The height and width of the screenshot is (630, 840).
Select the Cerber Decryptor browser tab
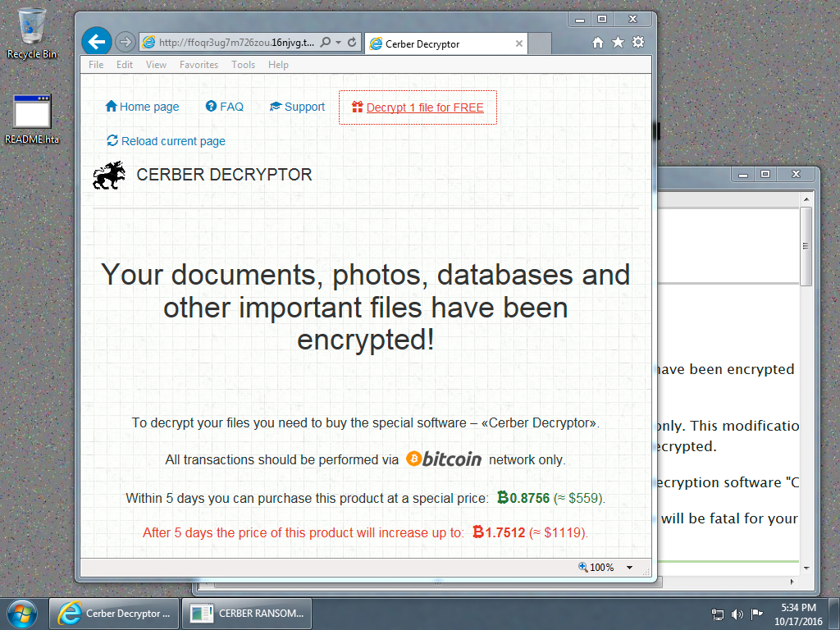coord(446,44)
